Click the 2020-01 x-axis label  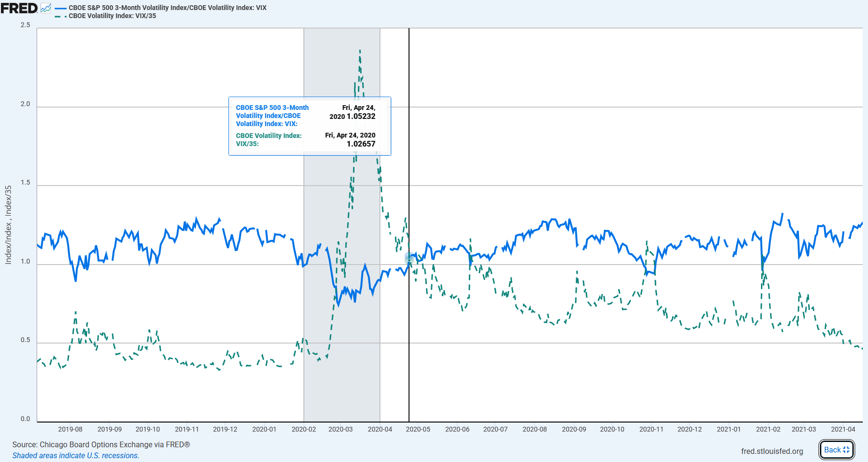point(264,429)
